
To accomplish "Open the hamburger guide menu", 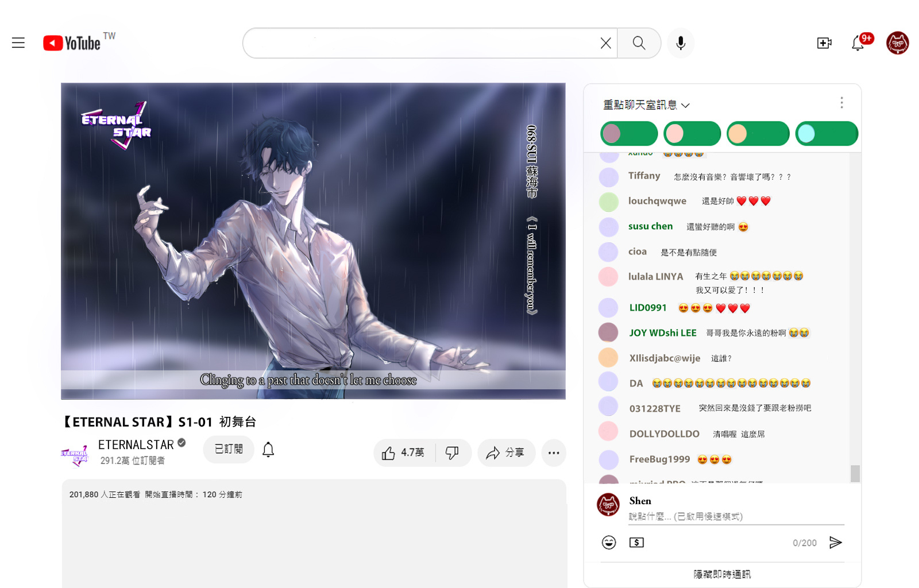I will tap(18, 43).
